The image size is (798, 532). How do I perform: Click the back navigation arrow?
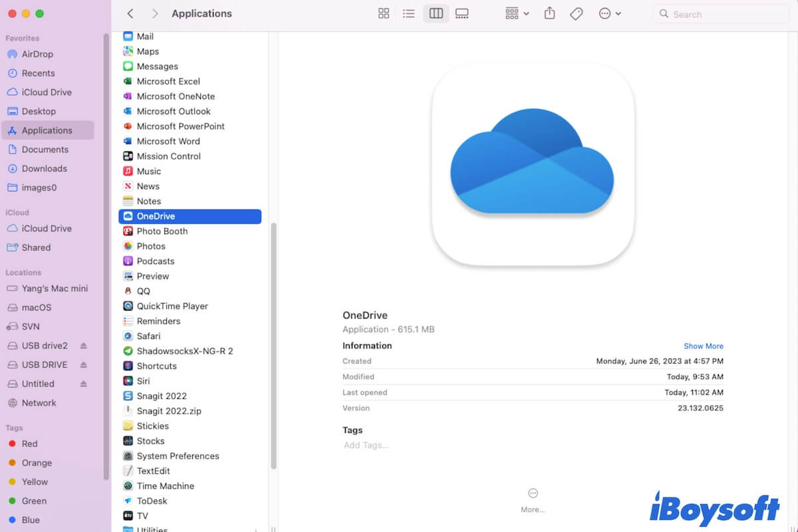coord(130,13)
